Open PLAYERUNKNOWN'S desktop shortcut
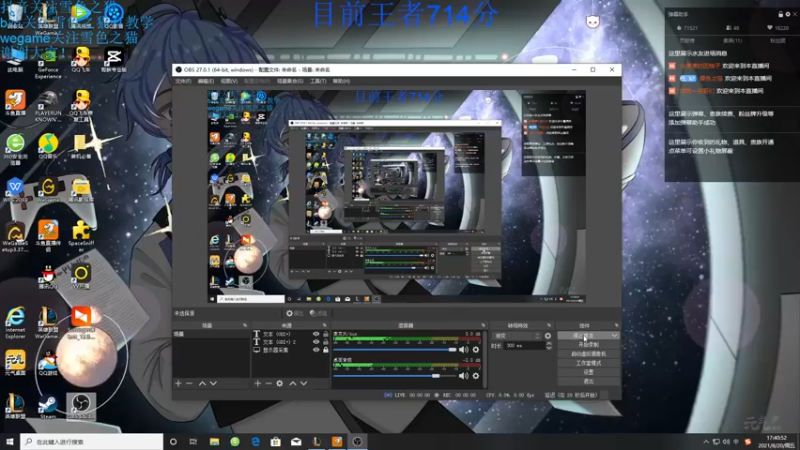This screenshot has width=800, height=450. pos(48,106)
